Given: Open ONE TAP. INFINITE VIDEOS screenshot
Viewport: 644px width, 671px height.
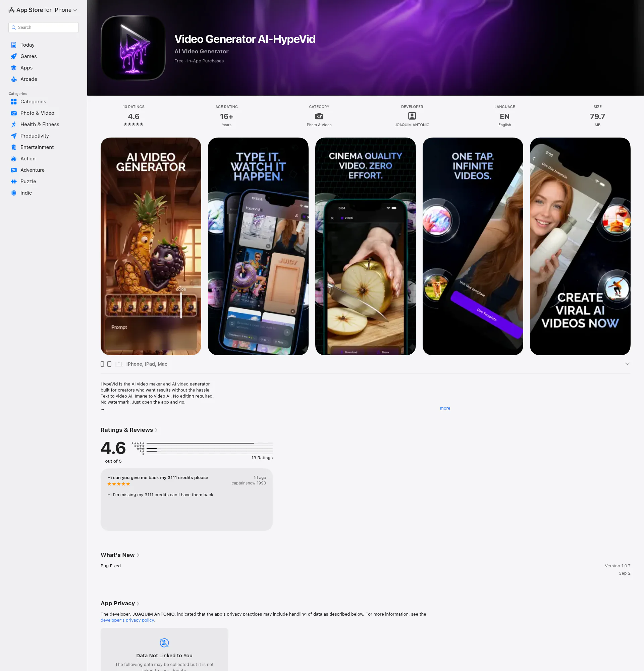Looking at the screenshot, I should (x=473, y=247).
